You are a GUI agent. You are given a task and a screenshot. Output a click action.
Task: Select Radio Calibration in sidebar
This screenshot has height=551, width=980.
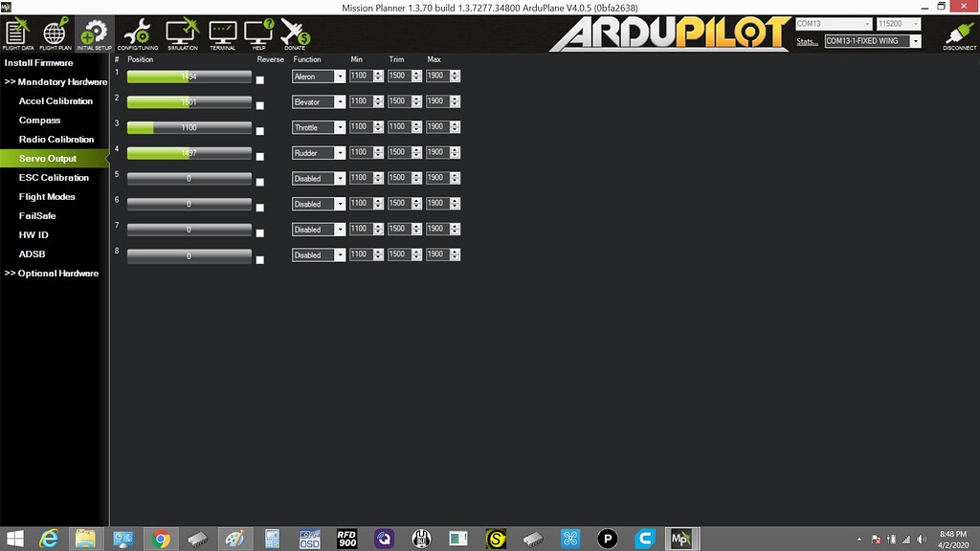56,140
